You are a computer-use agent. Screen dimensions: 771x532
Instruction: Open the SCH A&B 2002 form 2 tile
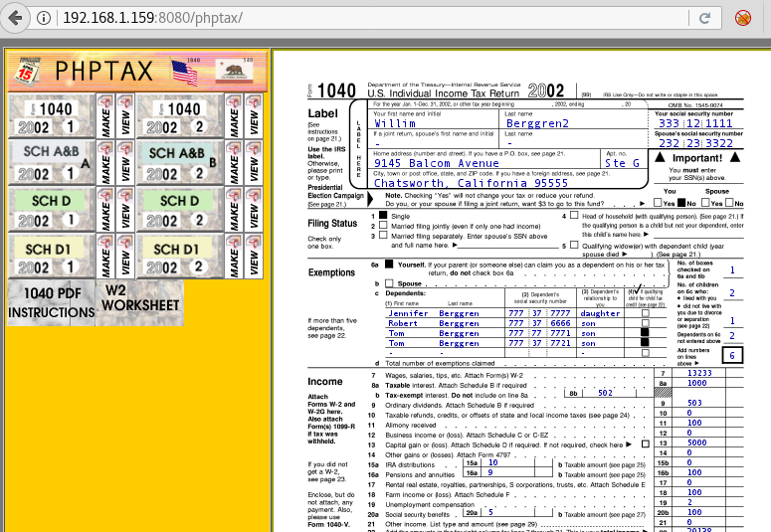pyautogui.click(x=179, y=163)
